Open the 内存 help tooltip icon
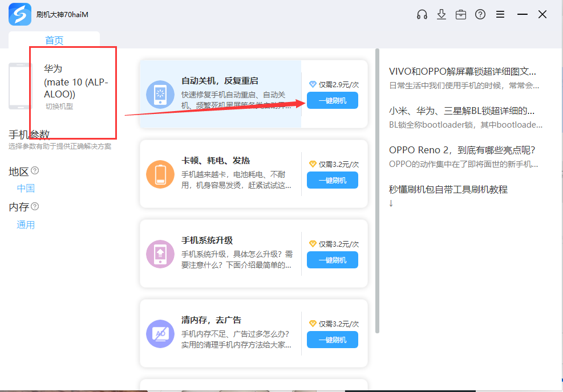This screenshot has width=563, height=392. pyautogui.click(x=35, y=207)
